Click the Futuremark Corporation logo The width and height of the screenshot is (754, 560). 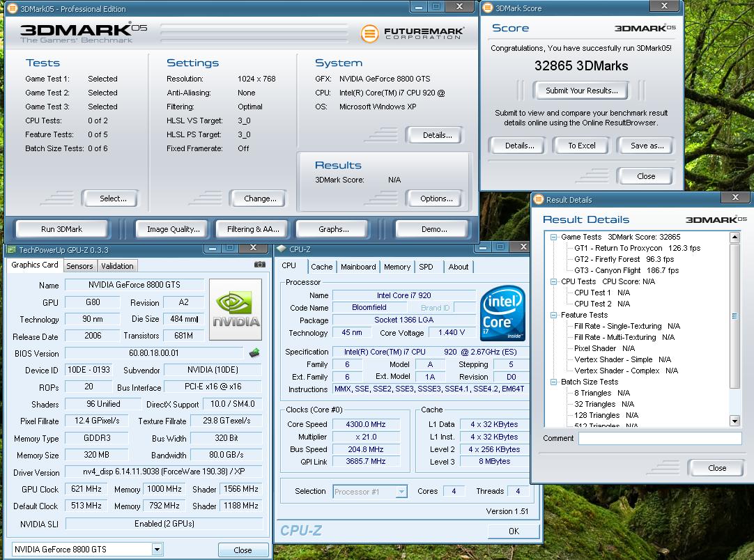click(413, 33)
